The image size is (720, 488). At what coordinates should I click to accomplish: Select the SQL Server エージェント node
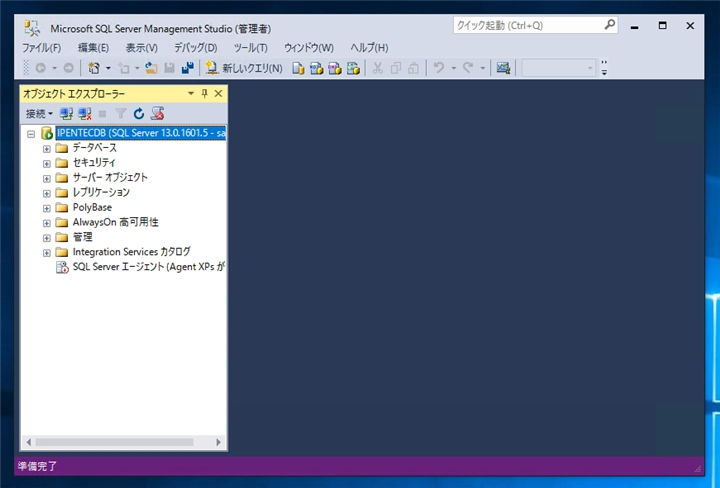[x=140, y=267]
